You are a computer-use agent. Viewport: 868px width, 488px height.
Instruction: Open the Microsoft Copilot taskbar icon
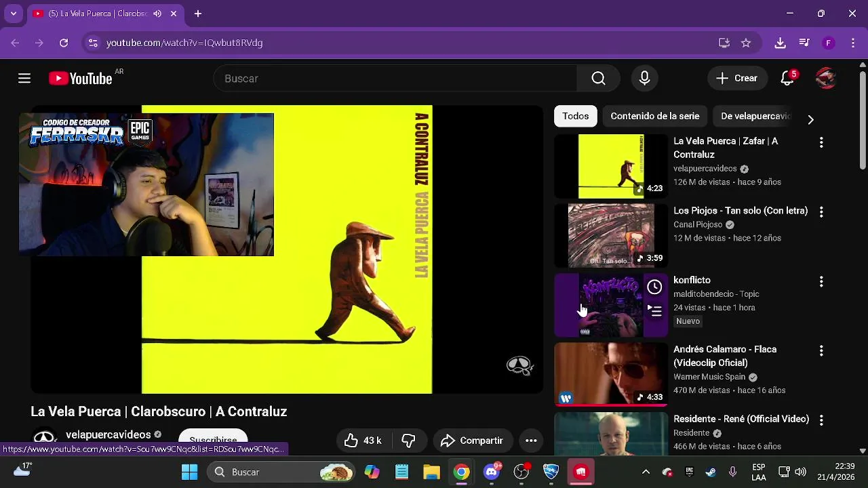tap(372, 472)
